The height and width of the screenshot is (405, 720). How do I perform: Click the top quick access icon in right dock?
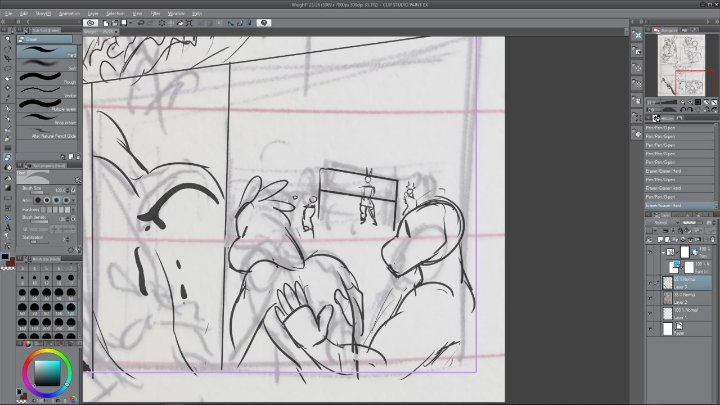tap(636, 35)
